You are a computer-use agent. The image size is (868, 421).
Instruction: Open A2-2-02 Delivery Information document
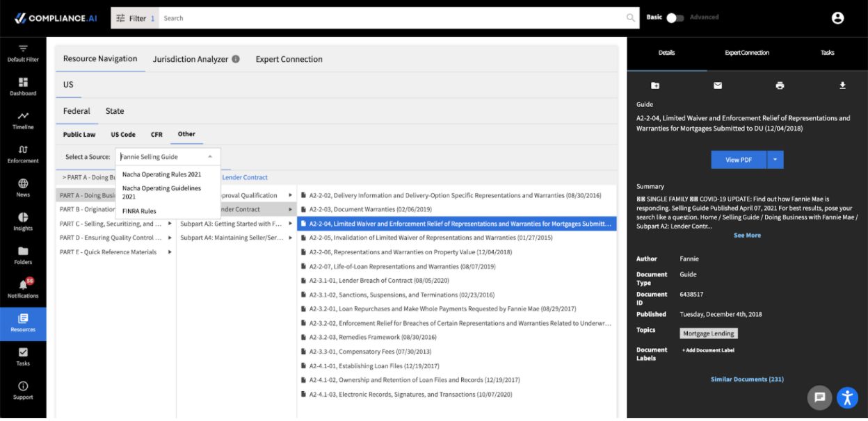(x=456, y=195)
